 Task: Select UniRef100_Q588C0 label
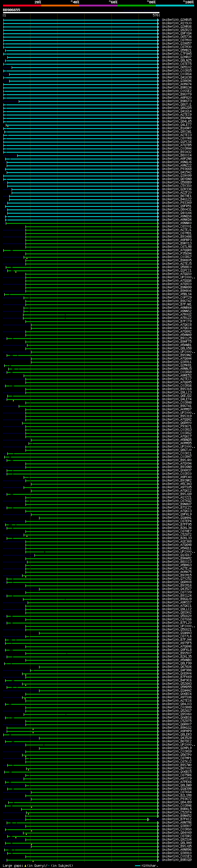tap(176, 267)
